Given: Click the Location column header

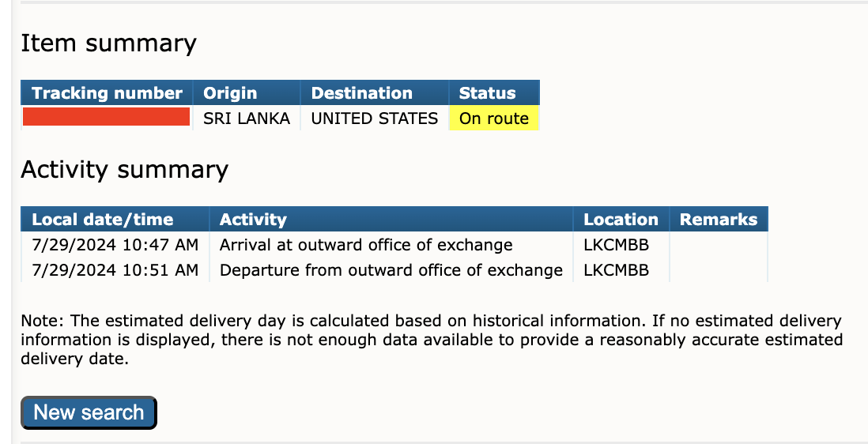Looking at the screenshot, I should (x=621, y=220).
